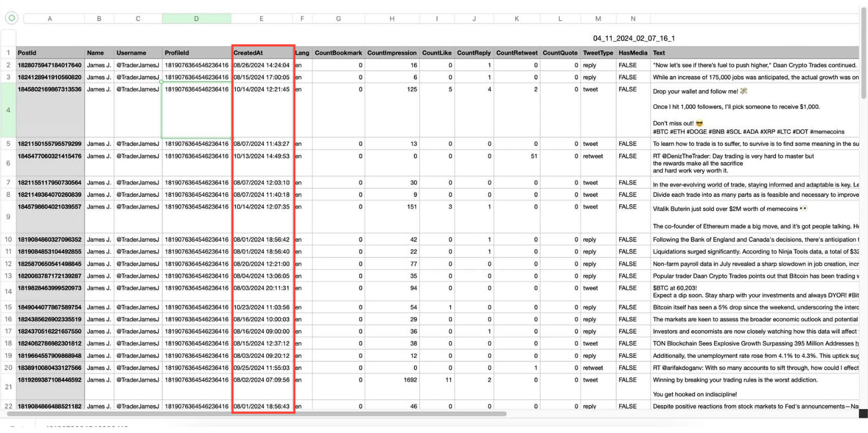Image resolution: width=868 pixels, height=433 pixels.
Task: Click the 1692 impression count cell
Action: (392, 380)
